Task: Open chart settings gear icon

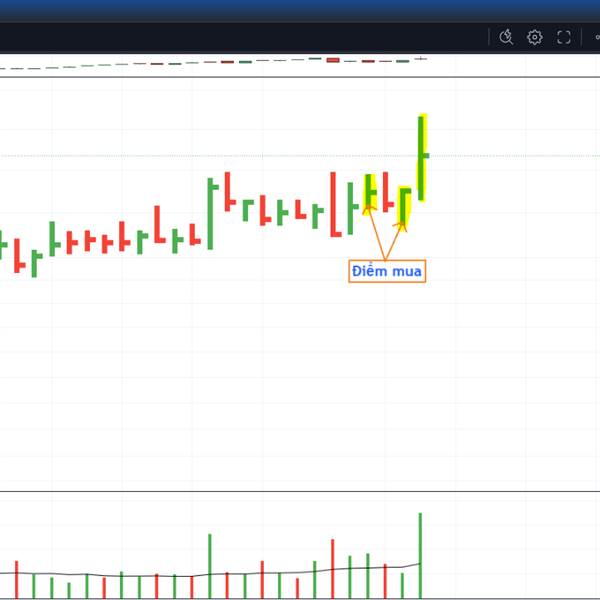Action: (x=535, y=37)
